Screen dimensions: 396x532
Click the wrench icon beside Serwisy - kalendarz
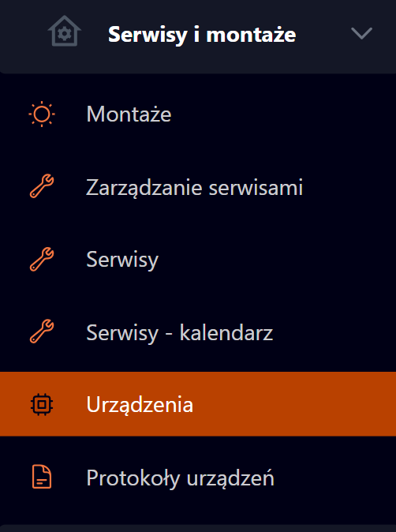click(42, 332)
